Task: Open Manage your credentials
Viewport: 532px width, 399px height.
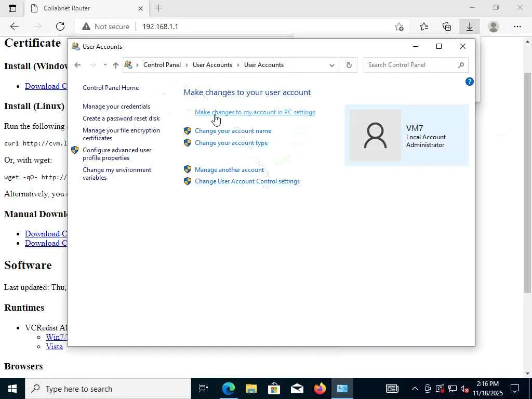Action: (x=116, y=106)
